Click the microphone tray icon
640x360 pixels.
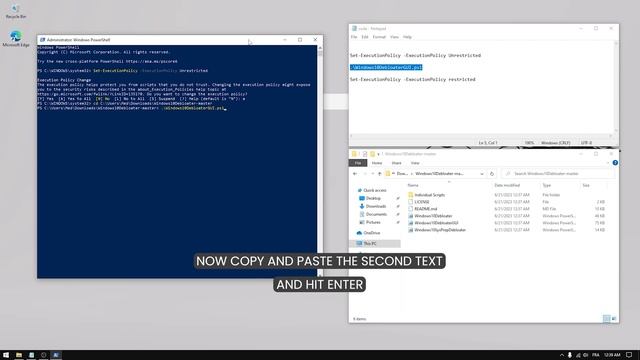(570, 355)
